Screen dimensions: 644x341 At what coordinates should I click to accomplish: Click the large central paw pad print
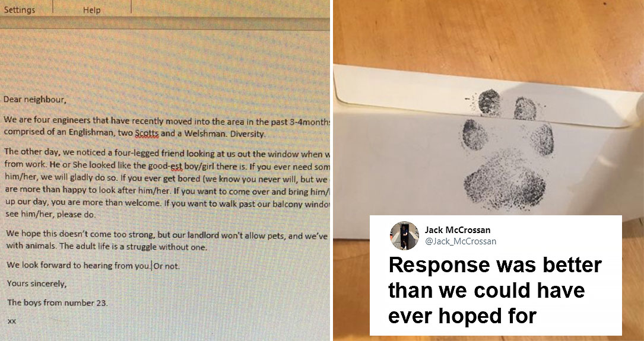[505, 184]
